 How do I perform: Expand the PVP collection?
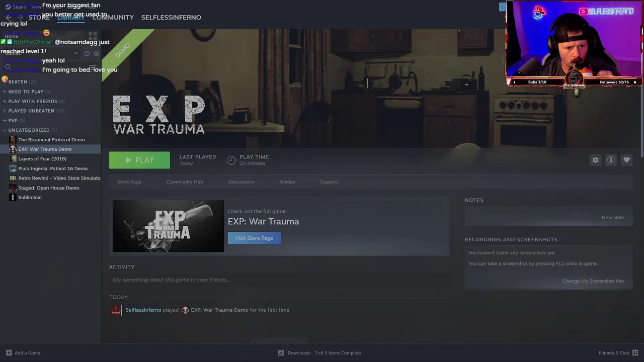coord(5,121)
